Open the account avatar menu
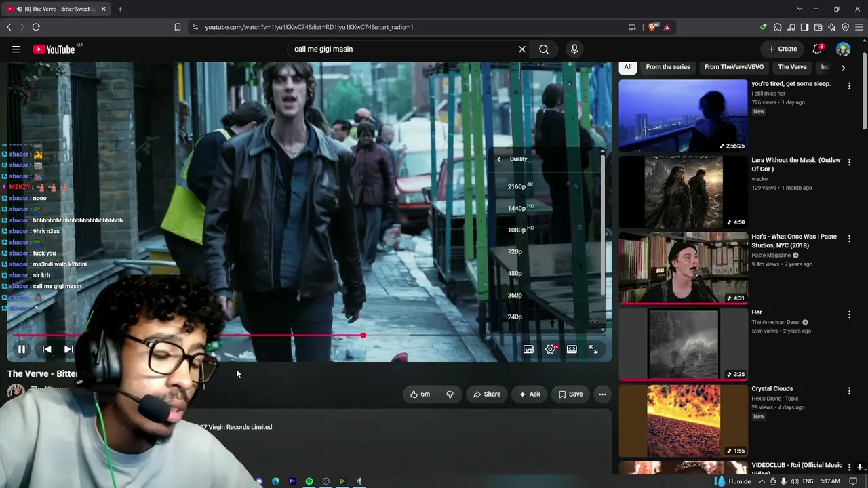This screenshot has width=868, height=488. pyautogui.click(x=843, y=49)
